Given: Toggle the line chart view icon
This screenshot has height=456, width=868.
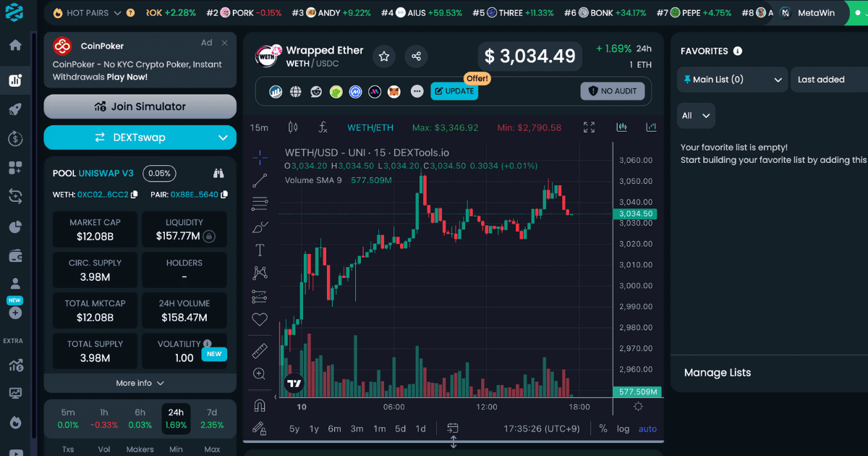Looking at the screenshot, I should click(651, 127).
